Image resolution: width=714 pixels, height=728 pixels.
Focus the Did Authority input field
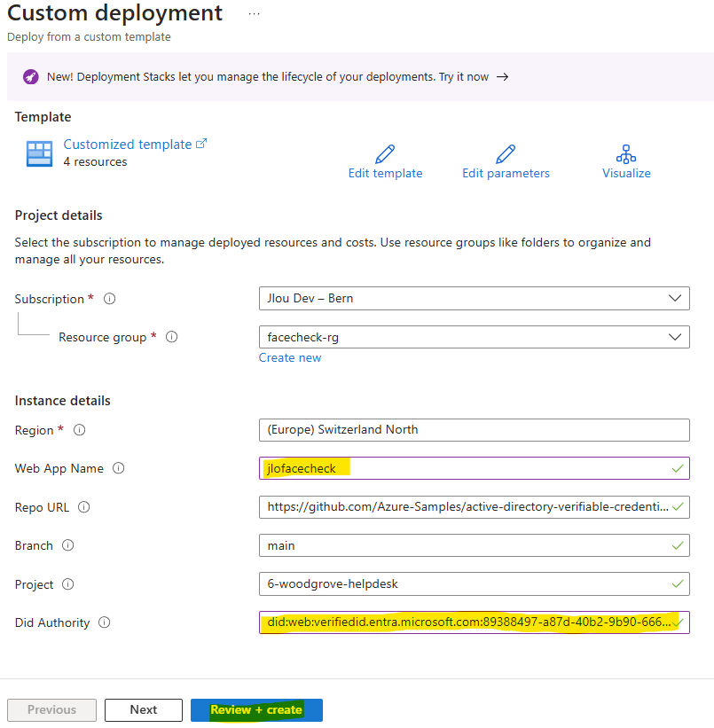click(x=475, y=622)
